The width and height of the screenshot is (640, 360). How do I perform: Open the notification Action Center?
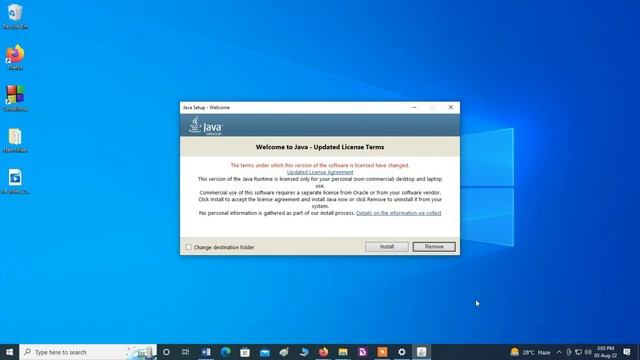pos(627,352)
